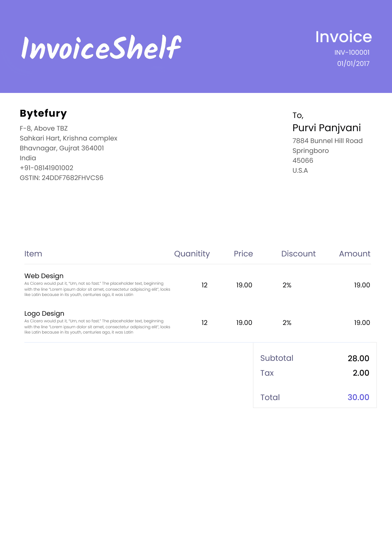
Task: Click the Invoice heading in the header
Action: pos(343,37)
